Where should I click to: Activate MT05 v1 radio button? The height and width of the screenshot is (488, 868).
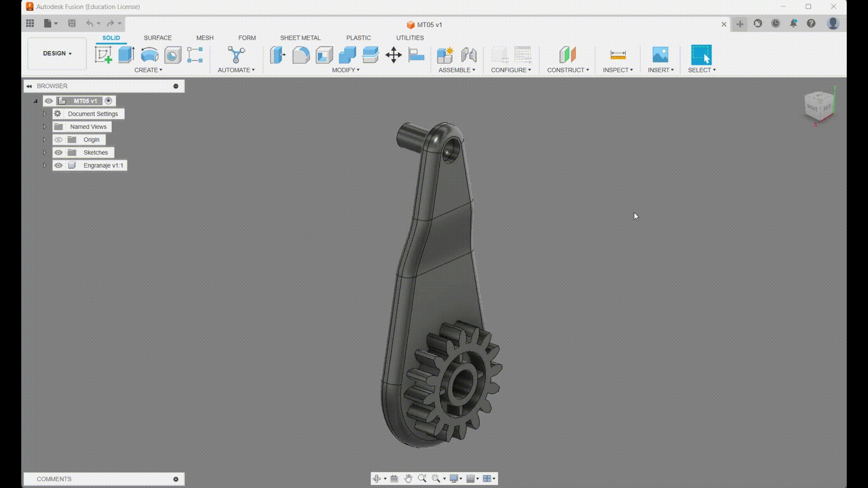click(108, 101)
